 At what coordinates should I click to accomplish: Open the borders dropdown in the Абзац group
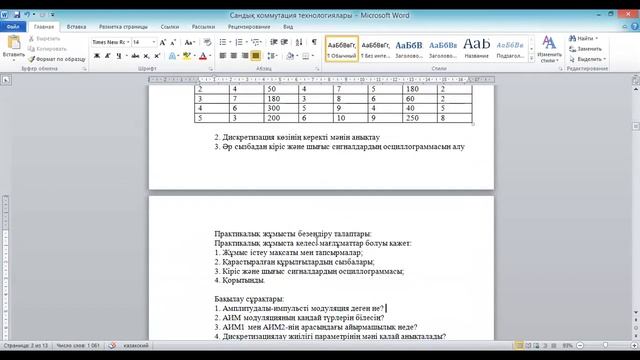pos(313,56)
